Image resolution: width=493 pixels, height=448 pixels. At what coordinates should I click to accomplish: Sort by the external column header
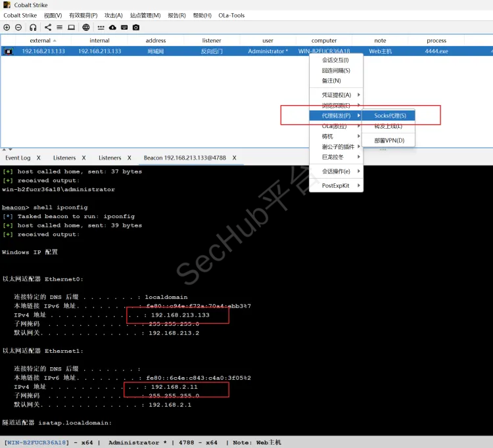43,41
